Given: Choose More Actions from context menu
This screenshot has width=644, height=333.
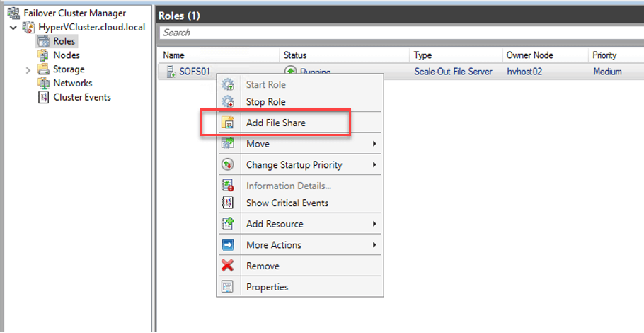Looking at the screenshot, I should (273, 245).
